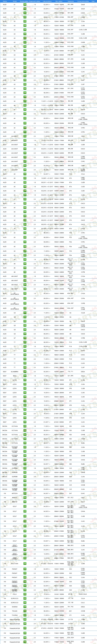Screen dimensions: 97x644
Task: Click production years 10.2007 -> 01.2017
Action: click(x=47, y=178)
